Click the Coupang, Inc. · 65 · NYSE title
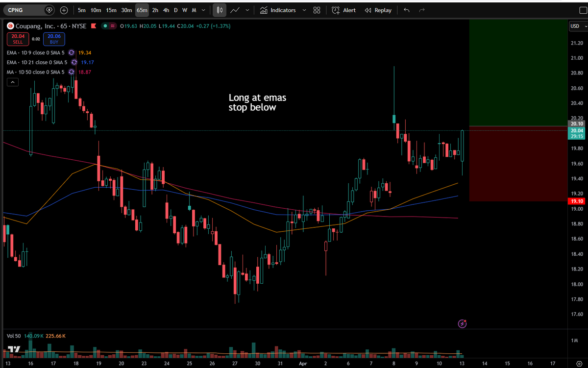The image size is (588, 368). pos(51,26)
